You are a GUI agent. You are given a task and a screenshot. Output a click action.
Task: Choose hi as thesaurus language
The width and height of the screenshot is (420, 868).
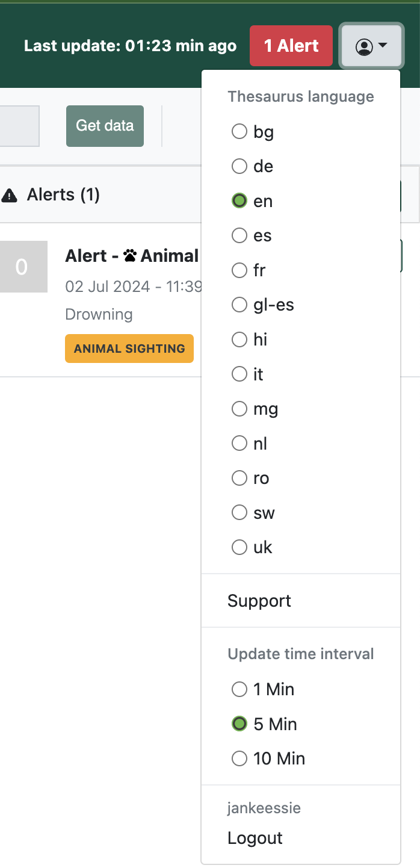click(x=239, y=339)
